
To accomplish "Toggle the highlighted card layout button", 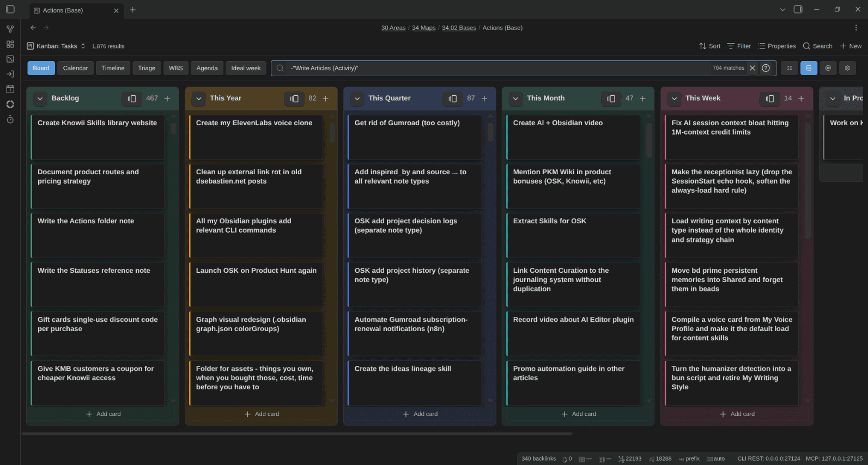I will point(809,68).
